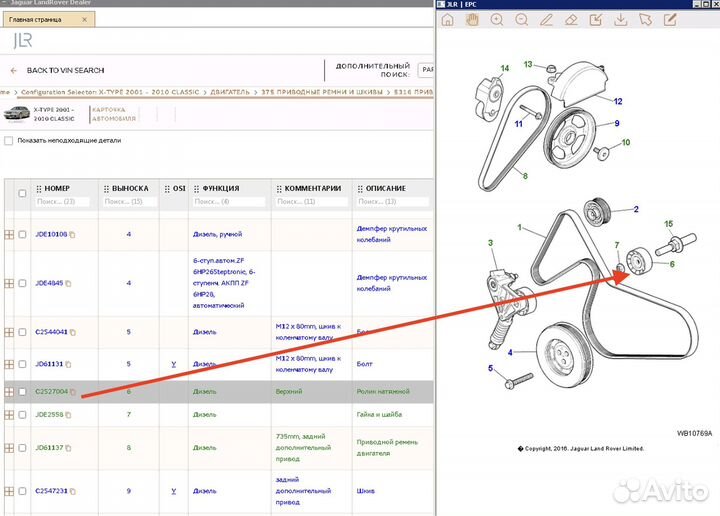Open part number link C2S27004

[51, 392]
